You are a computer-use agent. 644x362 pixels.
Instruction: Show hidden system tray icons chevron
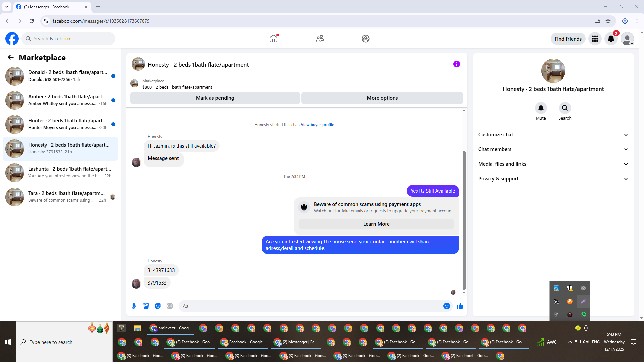coord(569,342)
